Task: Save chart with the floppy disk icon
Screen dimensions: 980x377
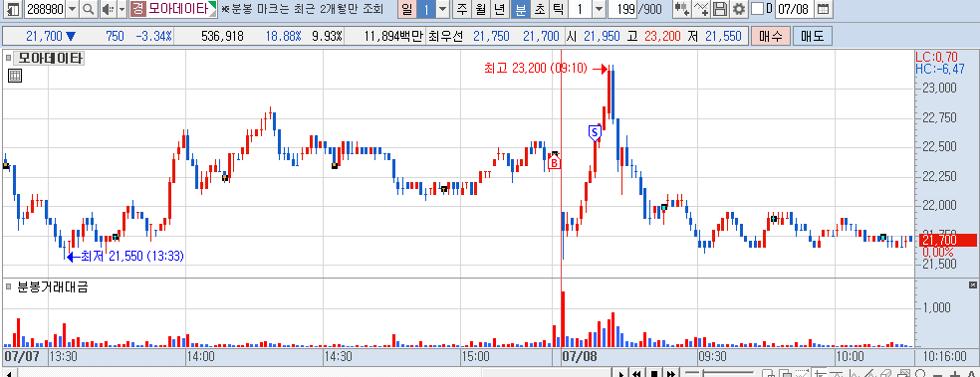Action: (721, 9)
